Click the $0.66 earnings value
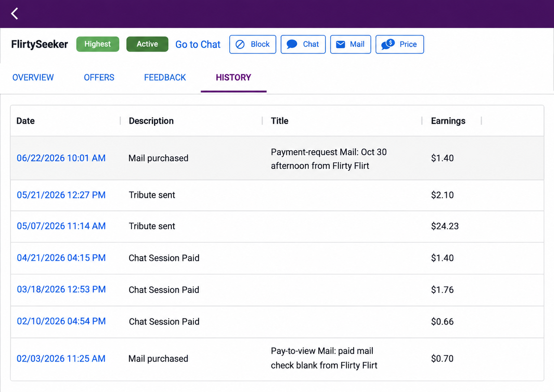The width and height of the screenshot is (554, 392). click(442, 321)
